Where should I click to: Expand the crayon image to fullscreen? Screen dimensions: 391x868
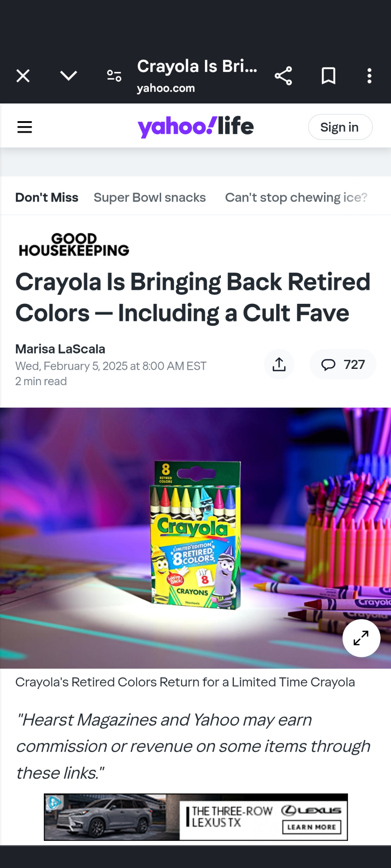[x=361, y=638]
